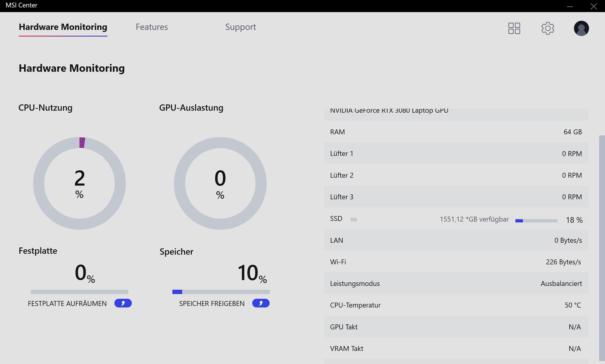
Task: Select the CPU-Temperatur row
Action: point(456,305)
